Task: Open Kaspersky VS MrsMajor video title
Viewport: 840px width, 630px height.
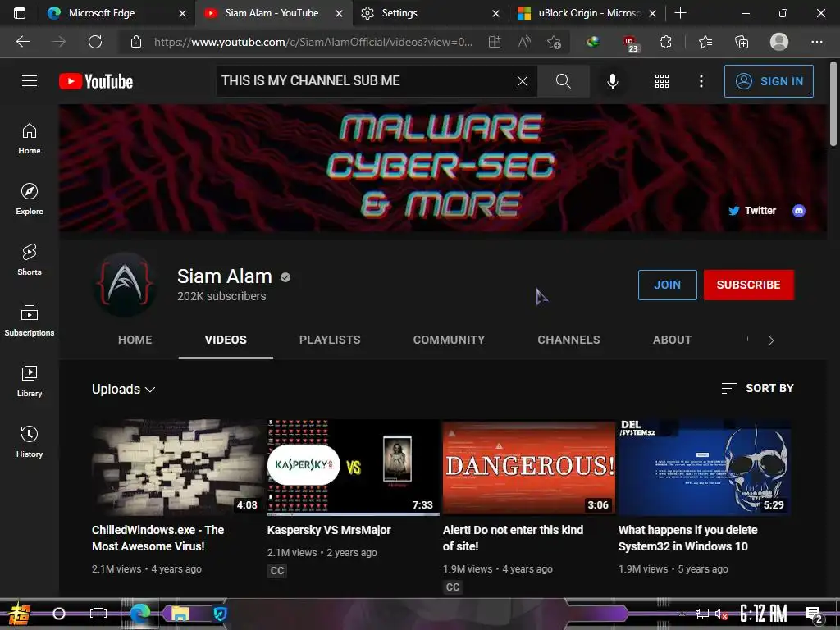Action: [x=329, y=530]
